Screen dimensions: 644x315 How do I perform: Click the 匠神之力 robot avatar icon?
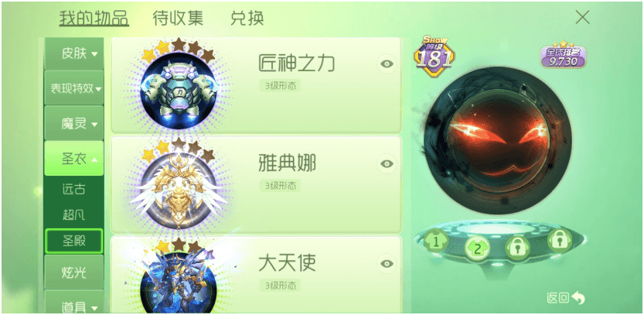[x=179, y=88]
